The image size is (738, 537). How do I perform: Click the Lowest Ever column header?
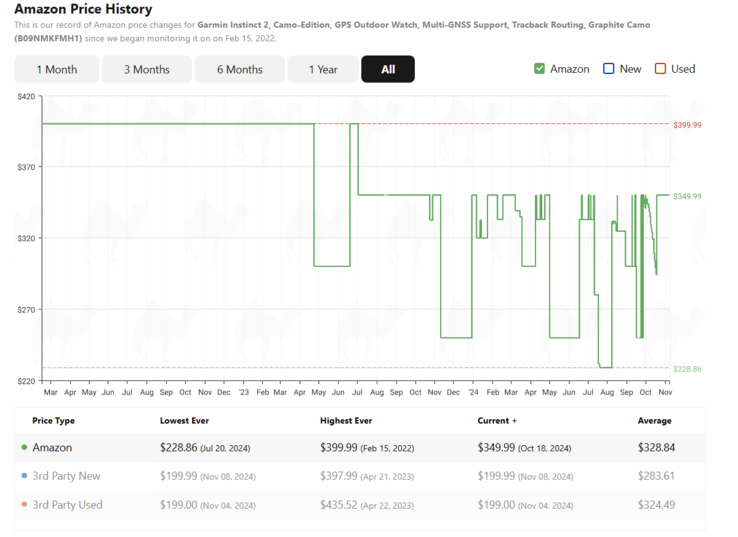(x=184, y=421)
